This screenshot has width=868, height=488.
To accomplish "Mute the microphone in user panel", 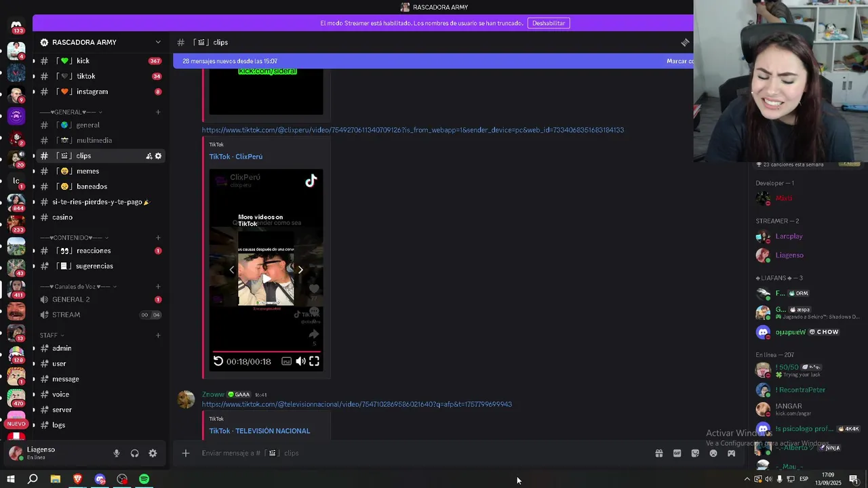I will point(116,453).
